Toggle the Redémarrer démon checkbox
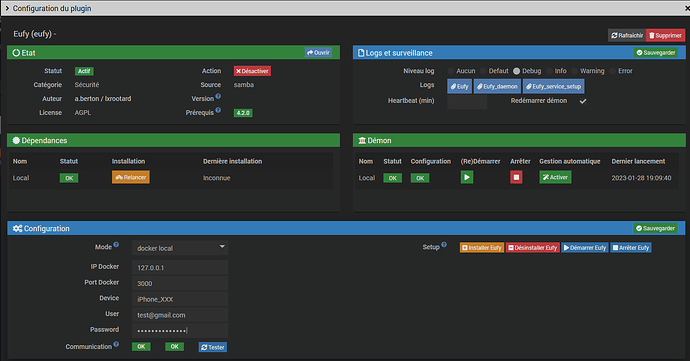Image resolution: width=690 pixels, height=361 pixels. point(583,101)
